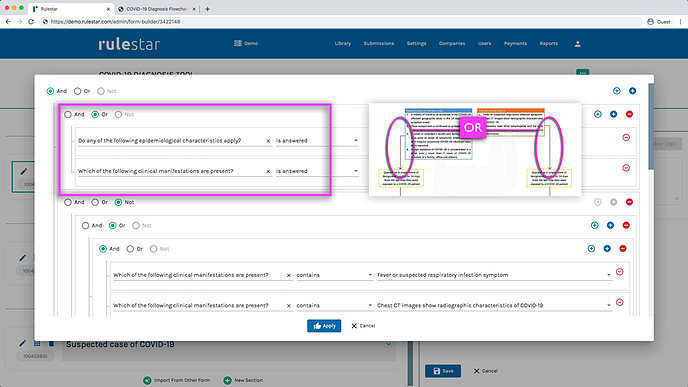Select 'And' in the group holding the 'is answered' conditions
Screen dimensions: 688x387
68,114
